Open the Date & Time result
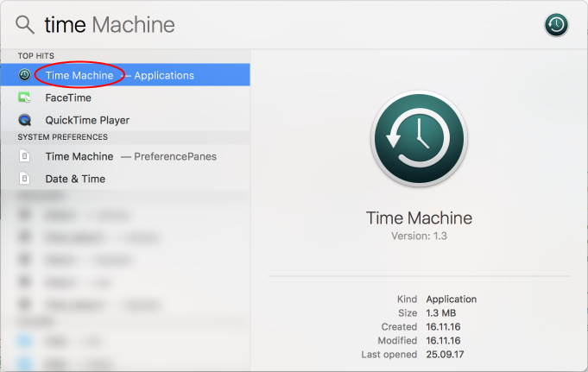This screenshot has height=372, width=588. click(125, 179)
